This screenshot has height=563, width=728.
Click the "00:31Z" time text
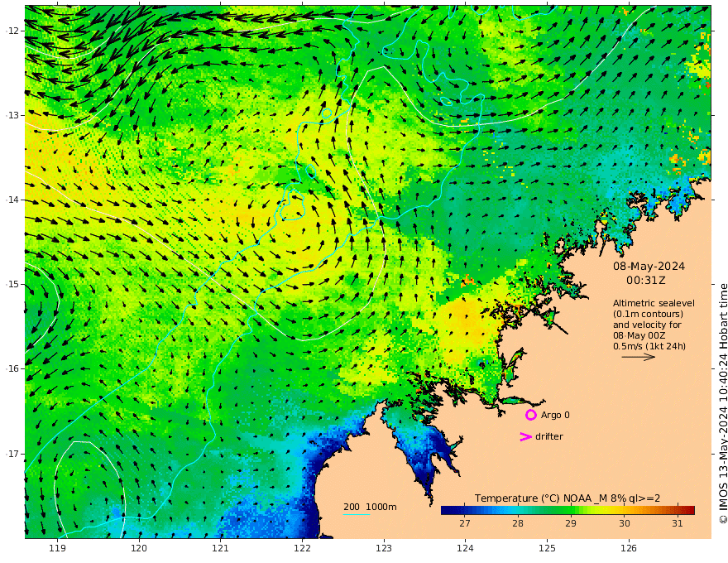646,281
